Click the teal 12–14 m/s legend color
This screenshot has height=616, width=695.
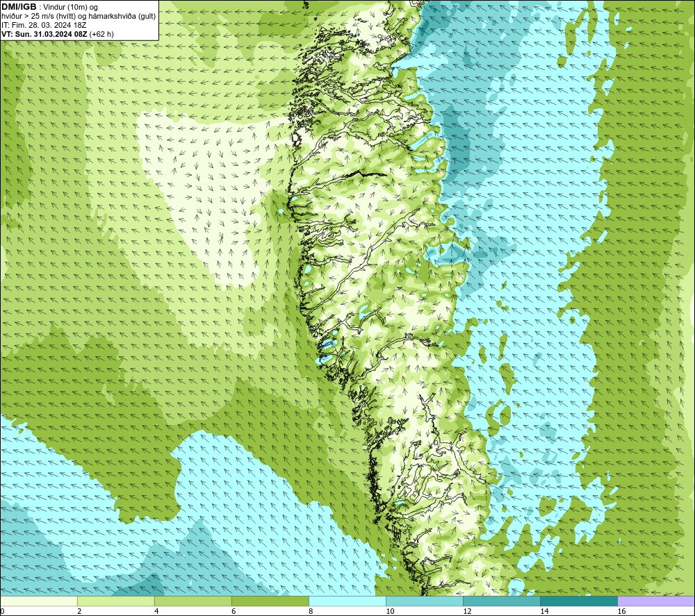[x=502, y=601]
